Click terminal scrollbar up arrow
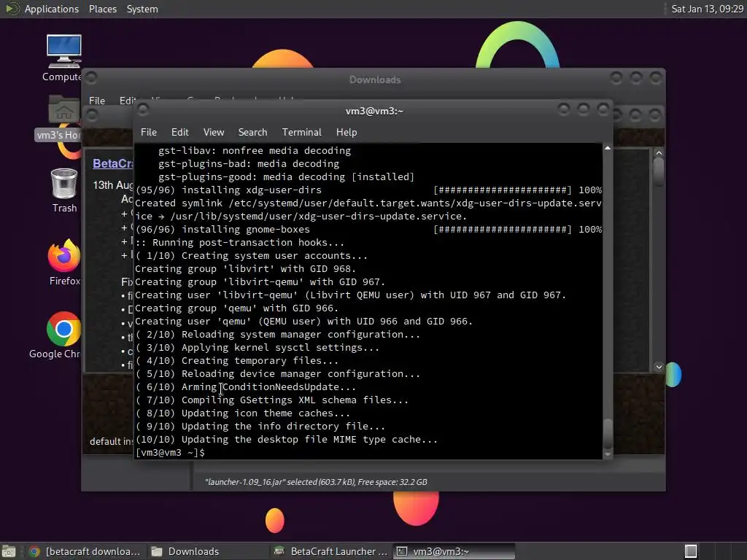 608,149
